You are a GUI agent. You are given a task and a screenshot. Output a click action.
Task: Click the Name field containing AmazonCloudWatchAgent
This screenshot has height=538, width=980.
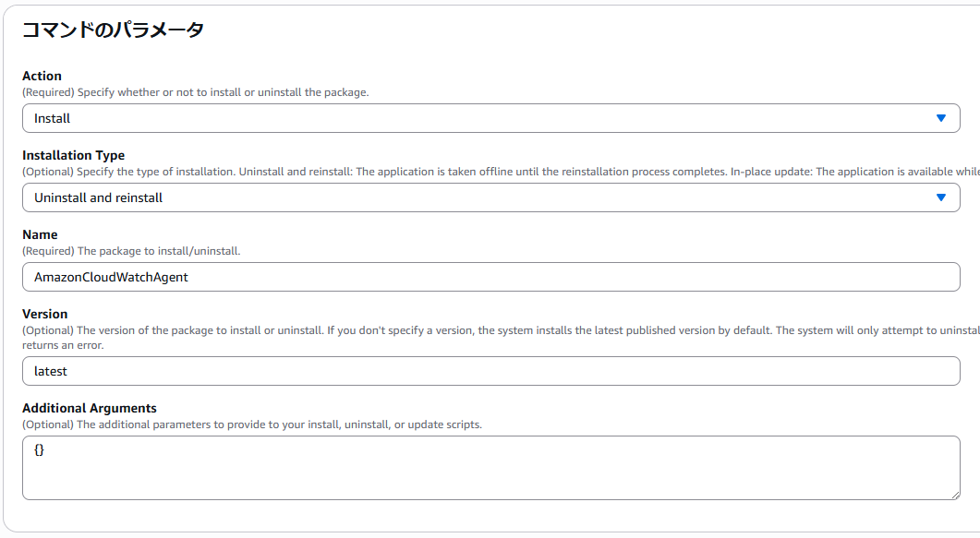point(490,277)
